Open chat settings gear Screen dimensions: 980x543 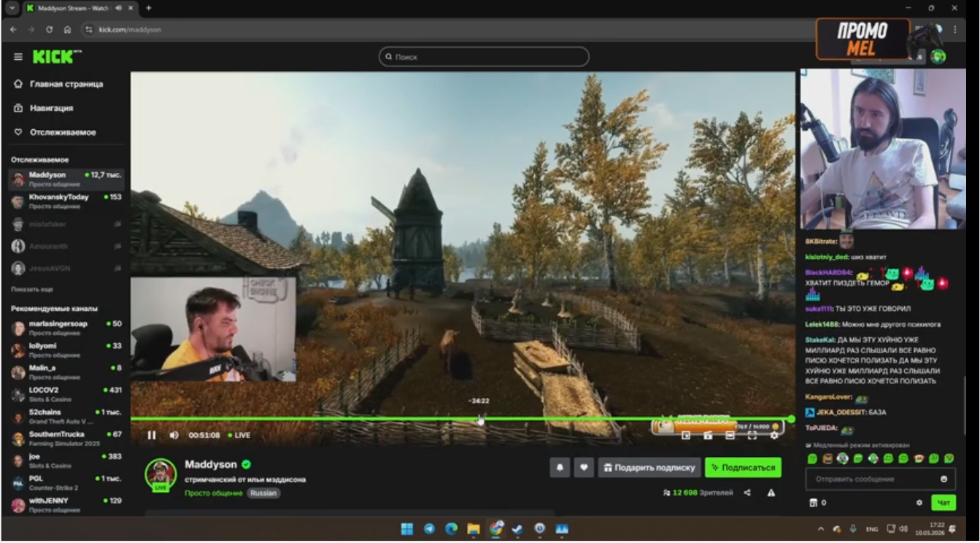(x=919, y=503)
